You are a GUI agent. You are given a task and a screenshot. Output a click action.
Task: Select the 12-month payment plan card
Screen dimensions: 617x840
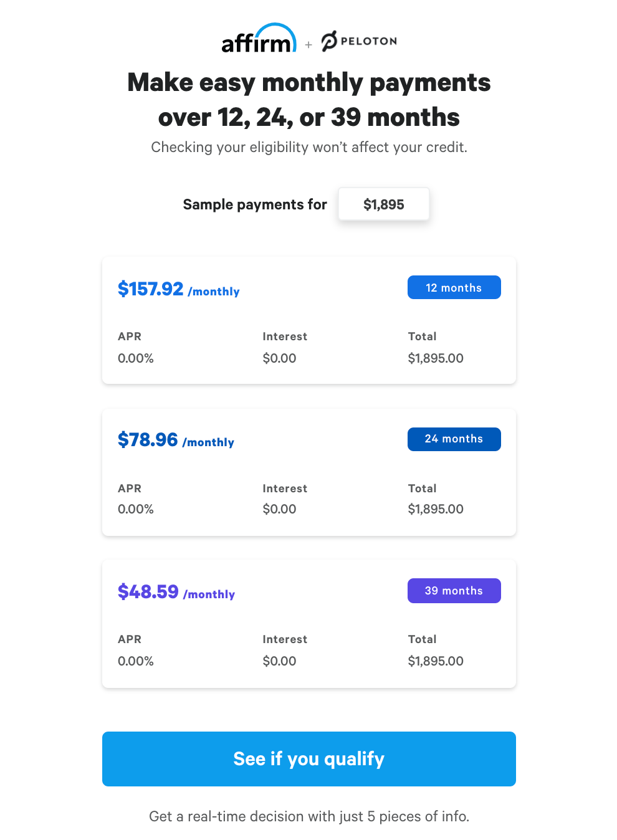[308, 320]
